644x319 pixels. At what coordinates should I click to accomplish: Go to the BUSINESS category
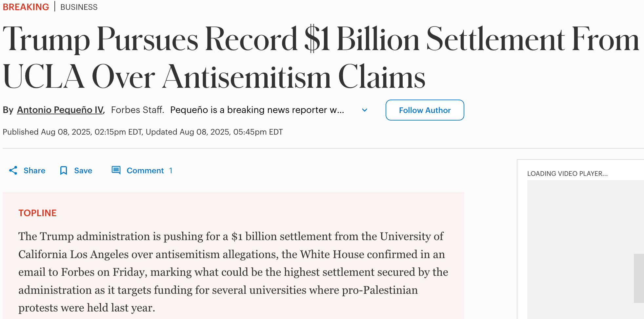(79, 7)
